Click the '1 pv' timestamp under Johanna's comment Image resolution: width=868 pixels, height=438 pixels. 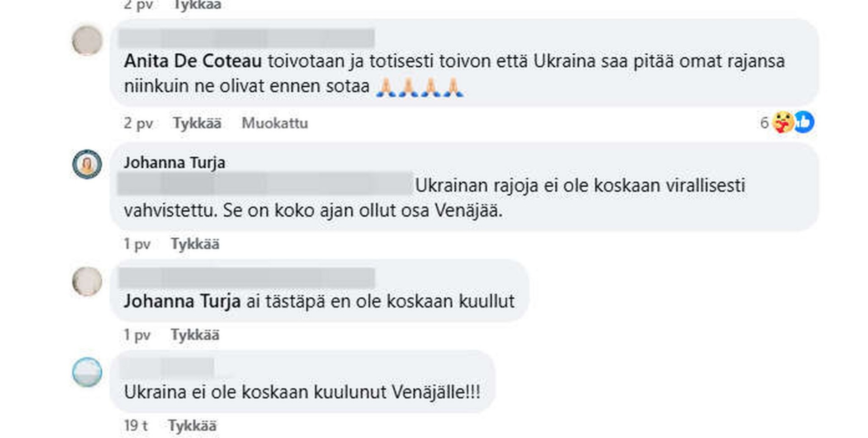[x=137, y=244]
